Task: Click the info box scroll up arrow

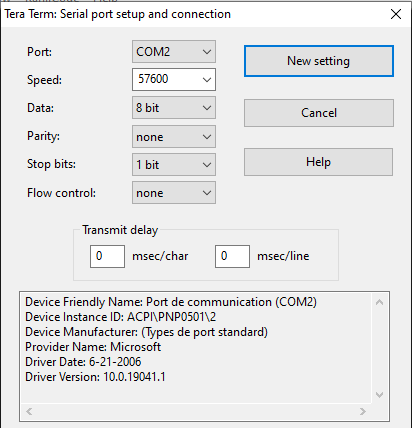Action: pos(379,302)
